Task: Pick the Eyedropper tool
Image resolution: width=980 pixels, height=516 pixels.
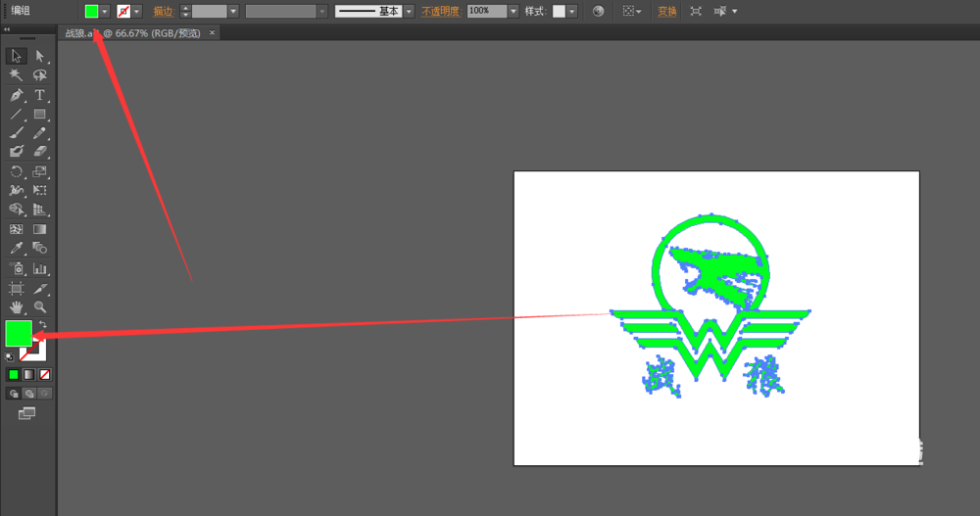Action: coord(16,249)
